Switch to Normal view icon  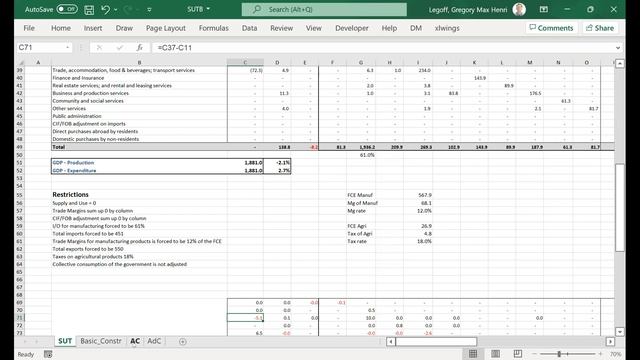pyautogui.click(x=473, y=354)
